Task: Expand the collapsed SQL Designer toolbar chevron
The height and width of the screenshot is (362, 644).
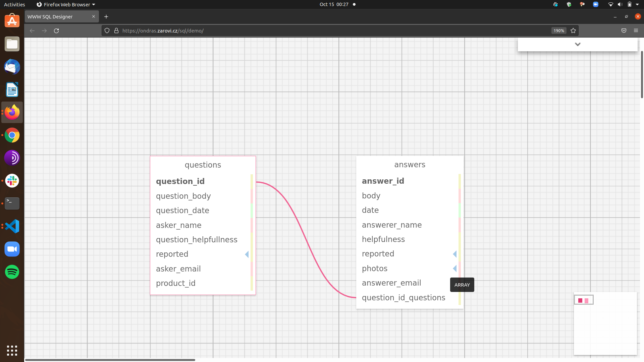Action: [x=578, y=44]
